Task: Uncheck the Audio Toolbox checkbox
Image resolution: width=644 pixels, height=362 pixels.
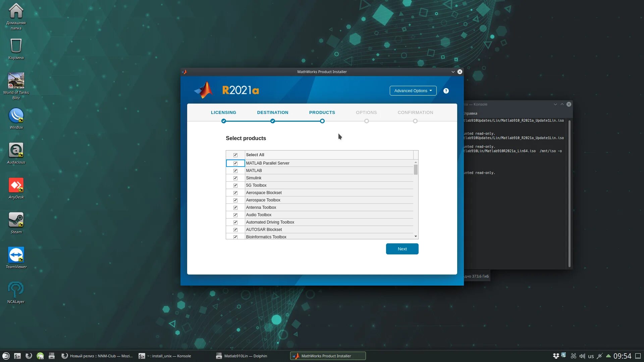Action: (235, 215)
